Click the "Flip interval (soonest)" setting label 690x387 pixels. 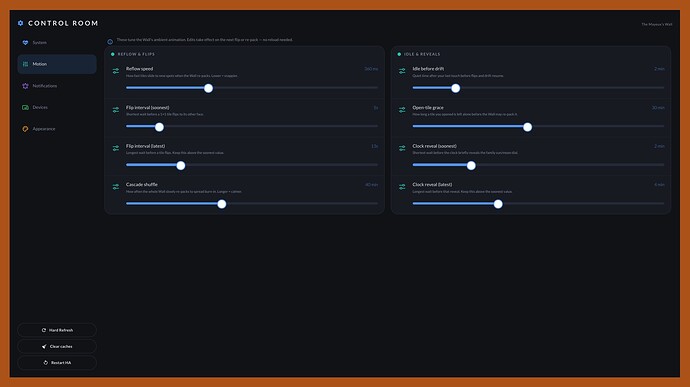[147, 107]
